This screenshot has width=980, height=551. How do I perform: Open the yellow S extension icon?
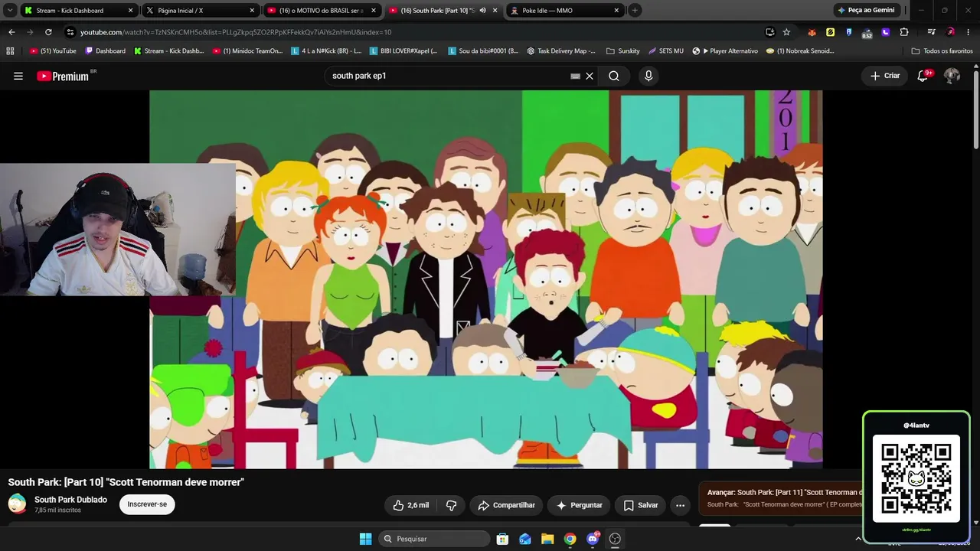830,32
